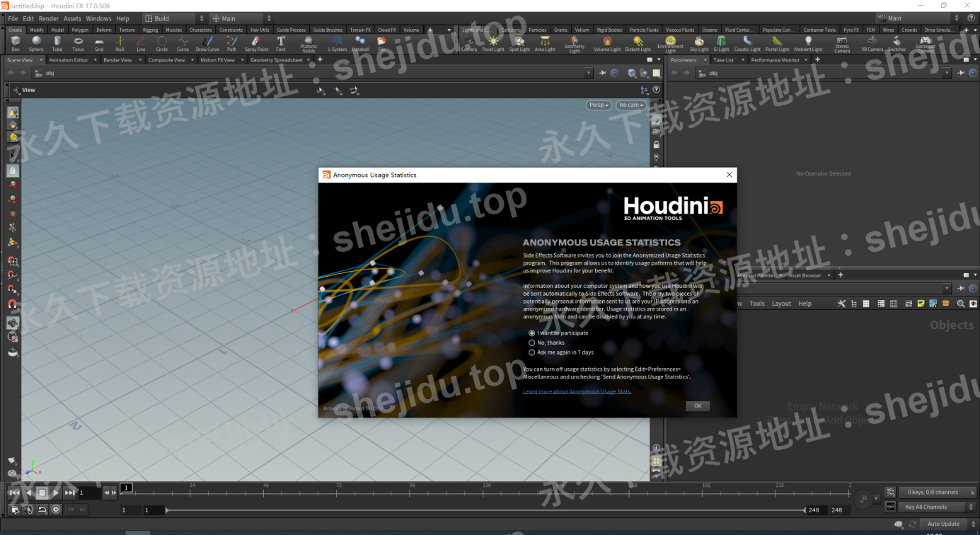Stop timeline playback

pyautogui.click(x=42, y=493)
